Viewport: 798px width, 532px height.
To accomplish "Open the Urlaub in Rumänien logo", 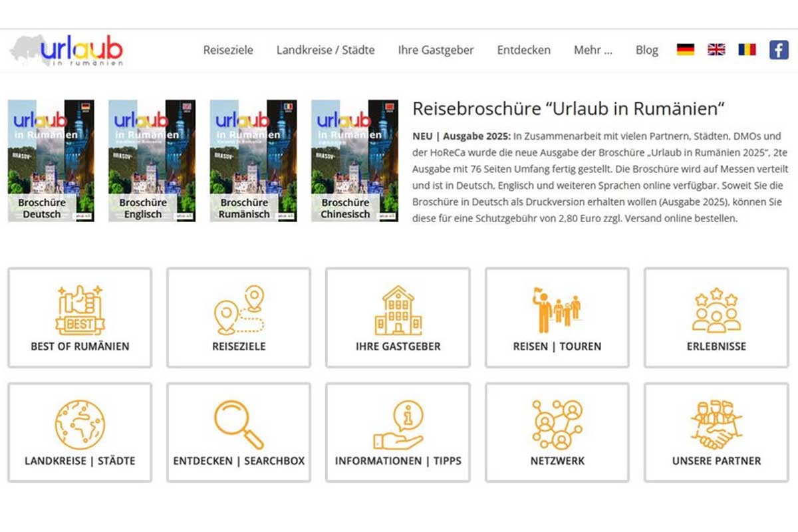I will click(x=66, y=51).
